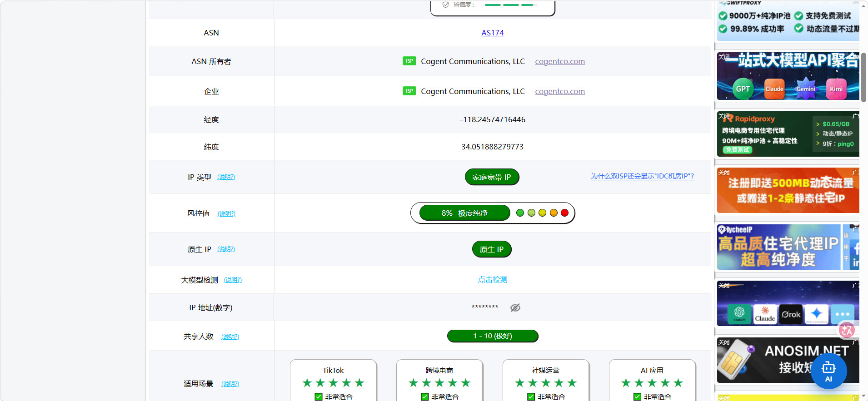The width and height of the screenshot is (868, 401).
Task: Open the 社媒运营 suitability card
Action: tap(546, 381)
